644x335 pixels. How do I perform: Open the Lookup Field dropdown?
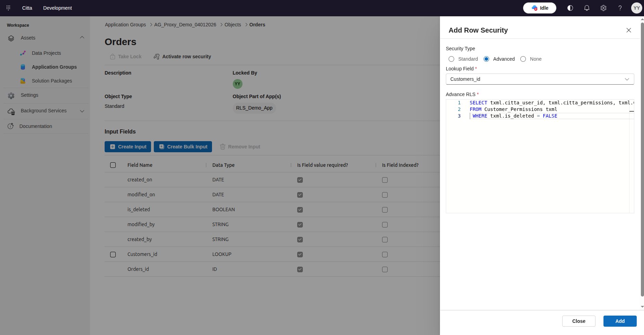(539, 79)
